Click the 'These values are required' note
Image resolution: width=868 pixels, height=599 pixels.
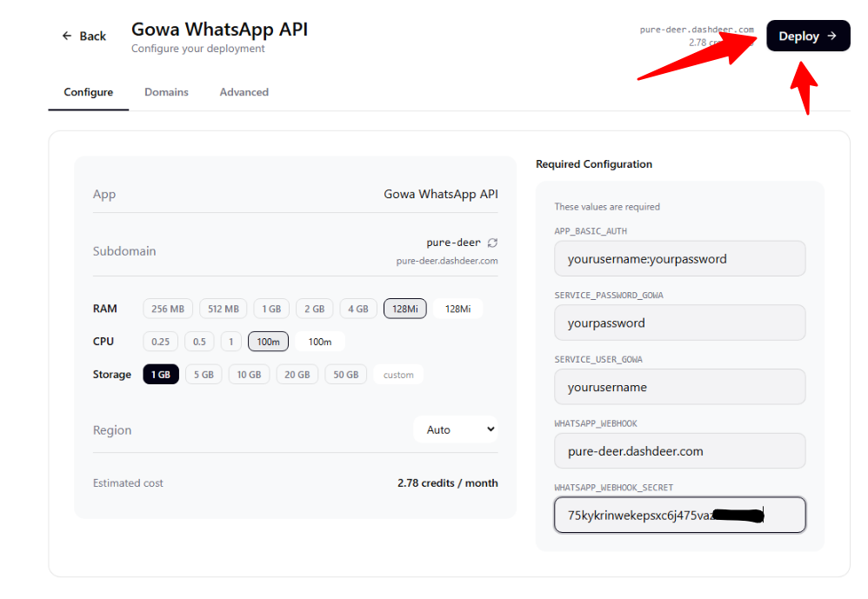607,207
